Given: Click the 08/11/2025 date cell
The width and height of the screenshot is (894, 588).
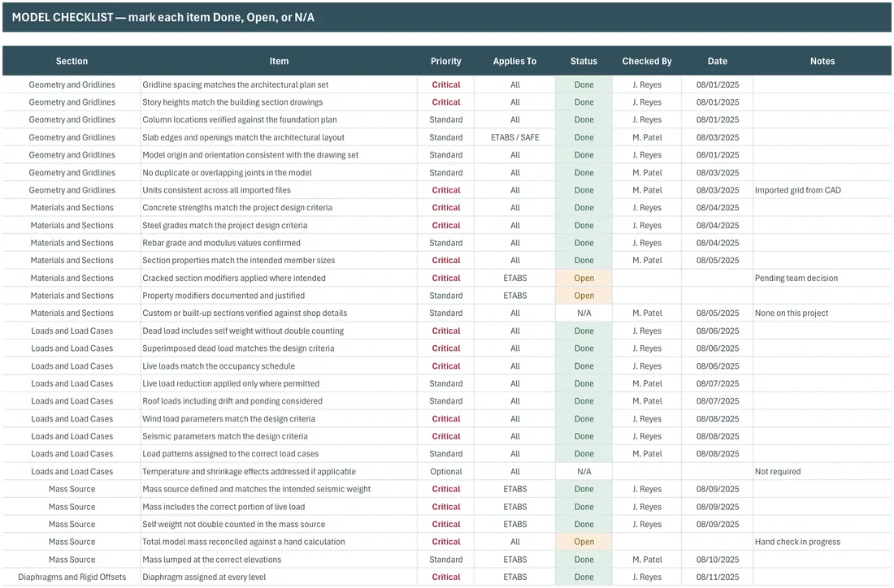Looking at the screenshot, I should click(x=718, y=577).
